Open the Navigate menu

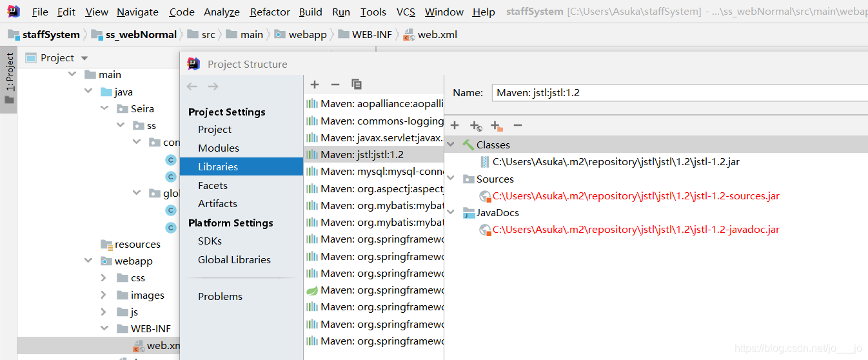point(137,12)
